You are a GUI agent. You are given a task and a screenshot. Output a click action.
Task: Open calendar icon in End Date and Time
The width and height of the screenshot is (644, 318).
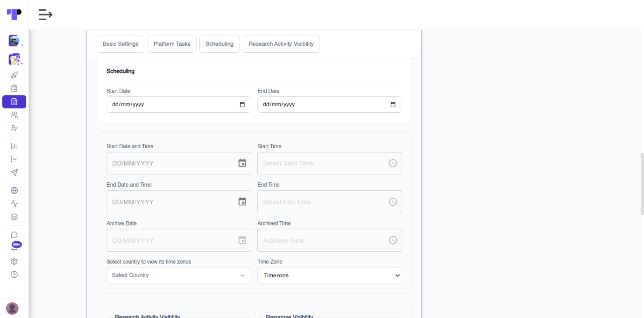[242, 202]
